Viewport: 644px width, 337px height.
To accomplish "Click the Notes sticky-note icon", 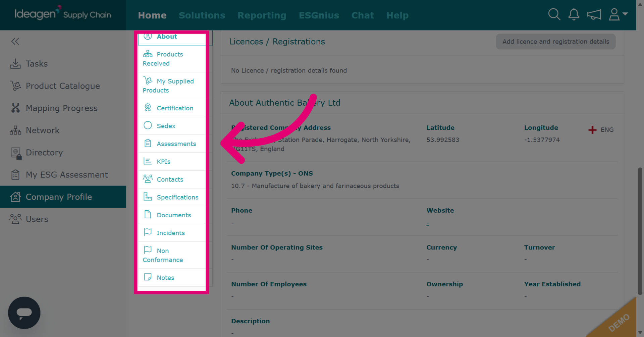I will (148, 277).
